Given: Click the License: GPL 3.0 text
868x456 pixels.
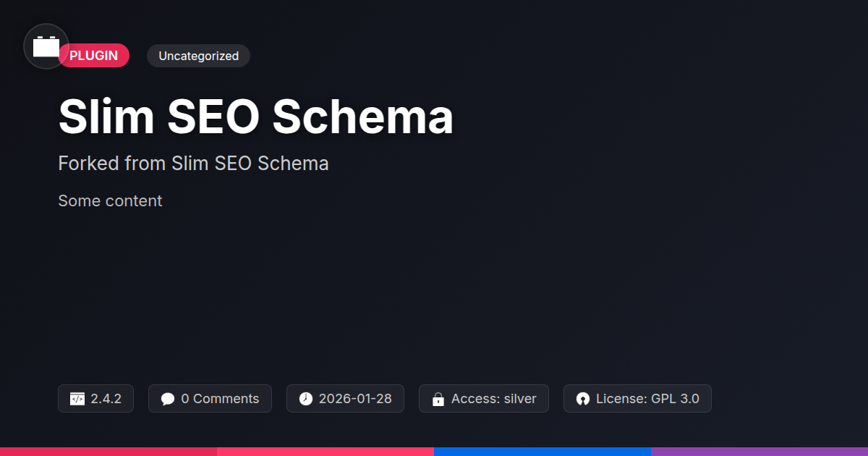Looking at the screenshot, I should (x=647, y=399).
